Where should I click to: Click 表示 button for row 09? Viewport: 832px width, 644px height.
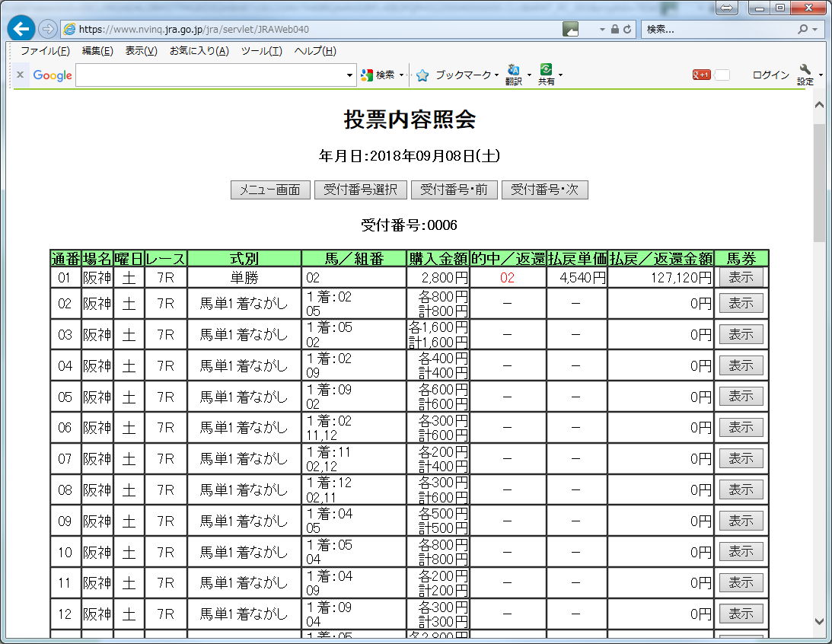(x=741, y=521)
